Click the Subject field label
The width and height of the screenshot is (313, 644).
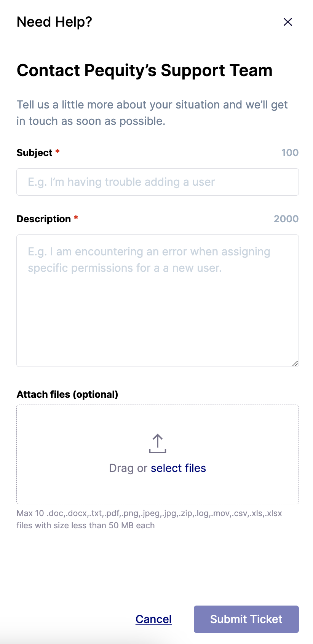pyautogui.click(x=35, y=153)
